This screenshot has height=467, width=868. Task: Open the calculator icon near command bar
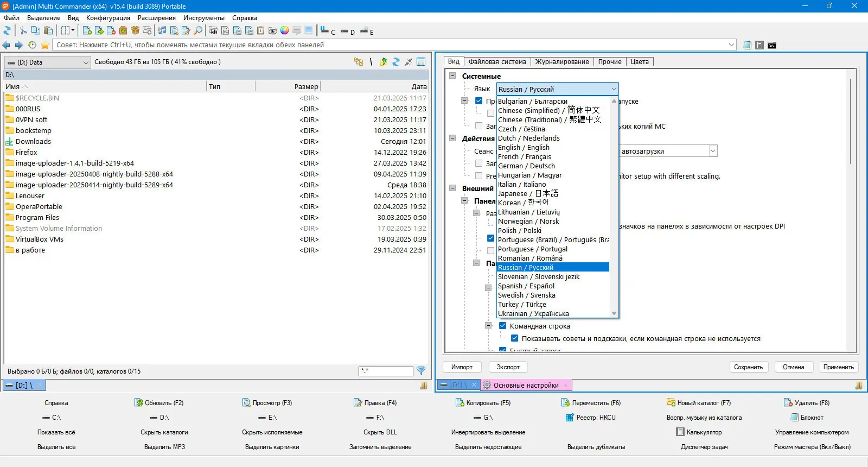759,45
